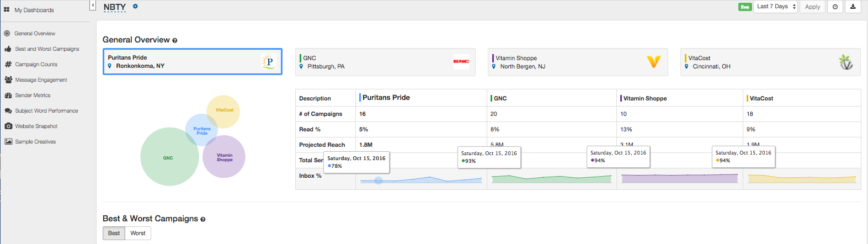Viewport: 868px width, 244px height.
Task: Click the GNC red logo
Action: click(461, 61)
